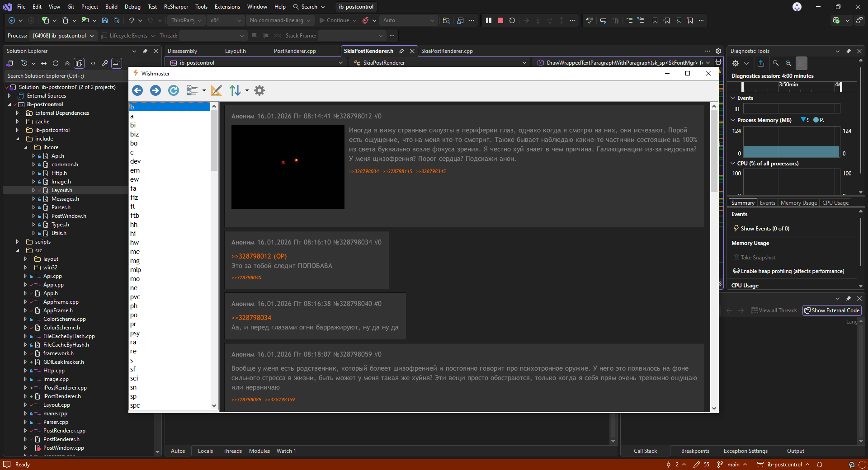Screen dimensions: 868x470
Task: Stop debugging with the red square button
Action: pyautogui.click(x=500, y=20)
